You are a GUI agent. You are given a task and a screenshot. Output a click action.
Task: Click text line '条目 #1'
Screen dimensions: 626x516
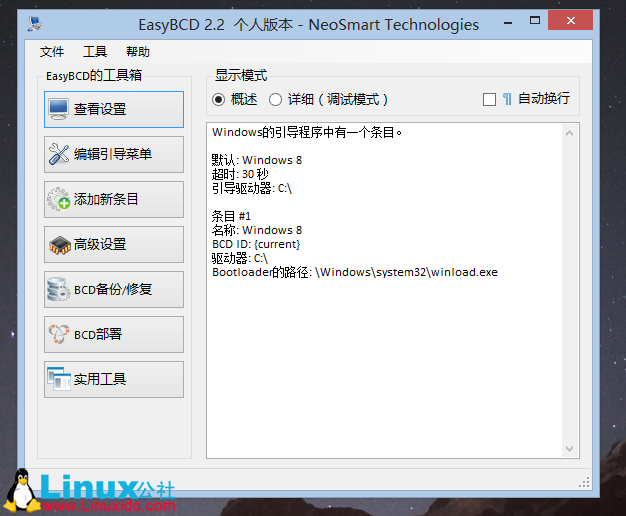(x=231, y=216)
